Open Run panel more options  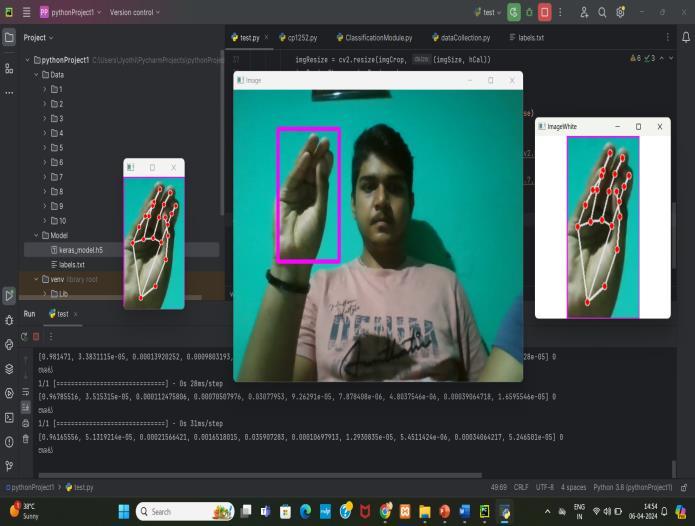coord(51,337)
